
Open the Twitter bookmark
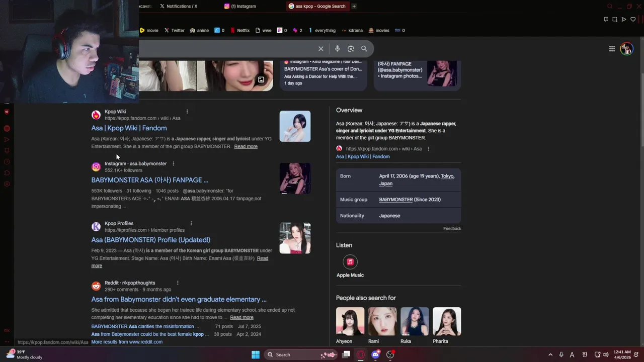coord(174,30)
